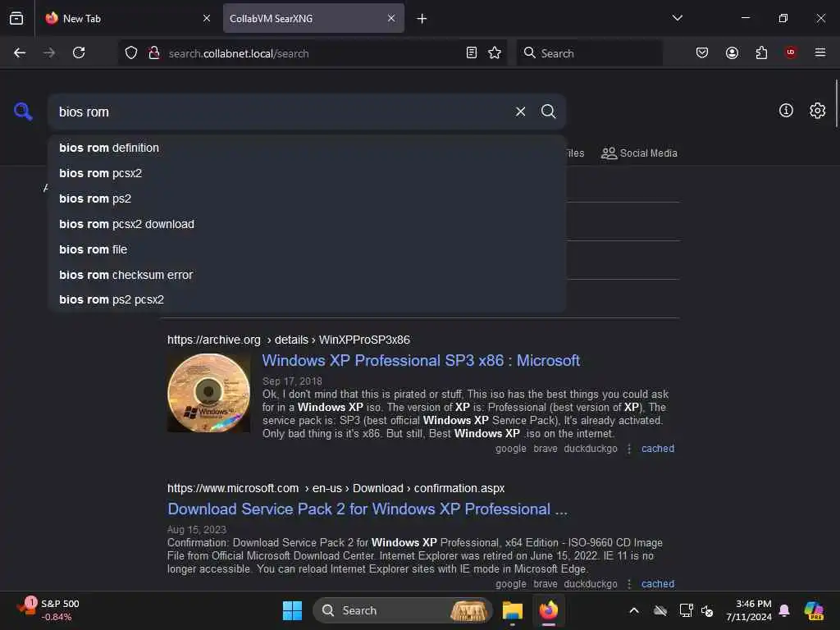Choose suggestion bios rom checksum error

[x=307, y=275]
